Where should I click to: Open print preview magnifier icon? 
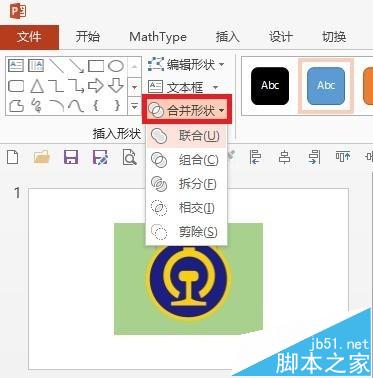[129, 157]
